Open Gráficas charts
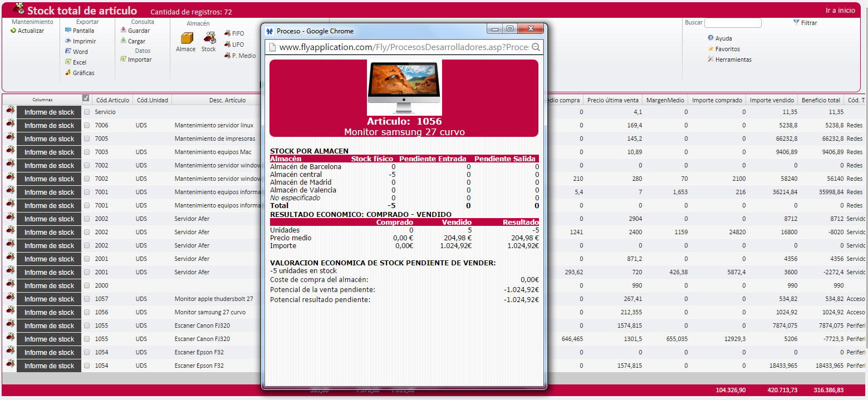 [x=83, y=73]
